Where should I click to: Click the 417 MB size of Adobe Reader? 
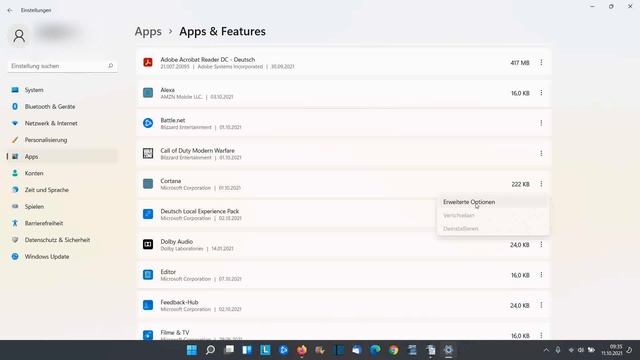tap(520, 63)
